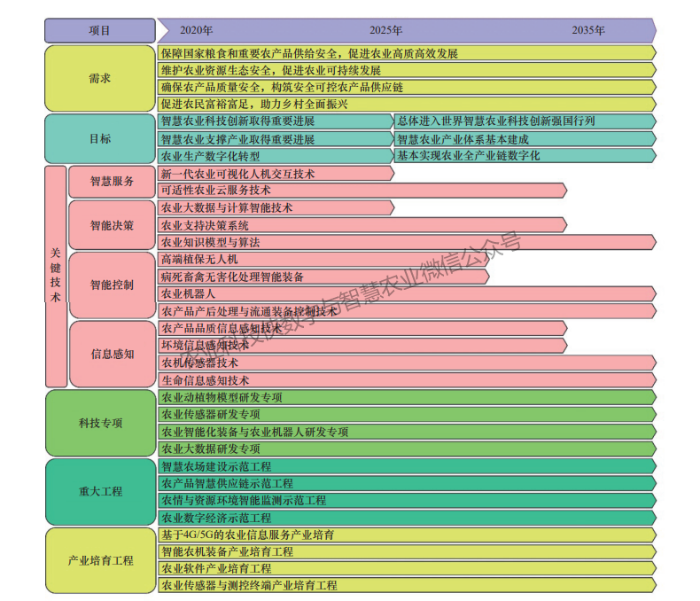
Task: Click bar 农情与资源环境智能监测示范工程
Action: point(407,500)
